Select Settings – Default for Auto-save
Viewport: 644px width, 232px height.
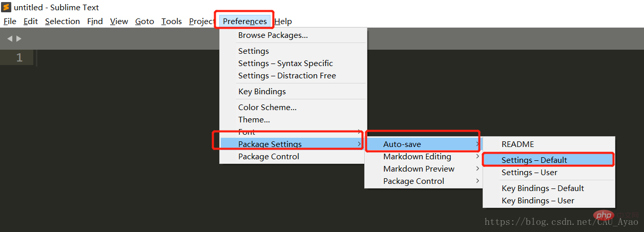pyautogui.click(x=534, y=160)
